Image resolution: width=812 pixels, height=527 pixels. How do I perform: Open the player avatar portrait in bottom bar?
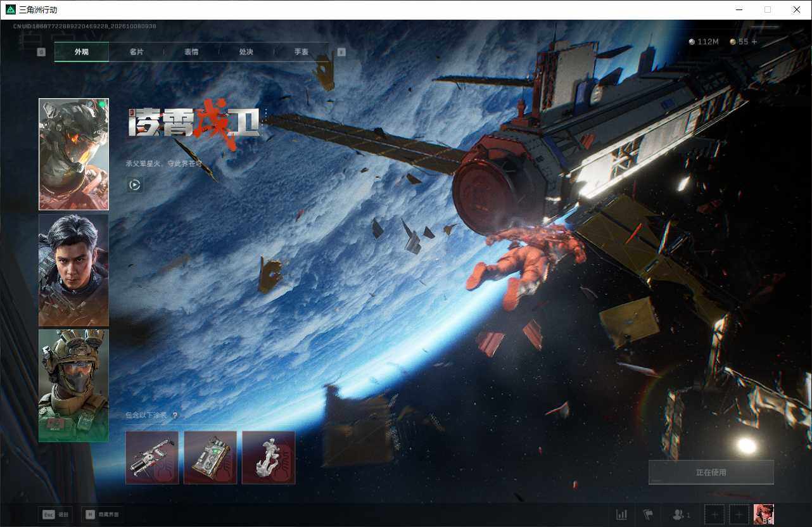[x=764, y=514]
